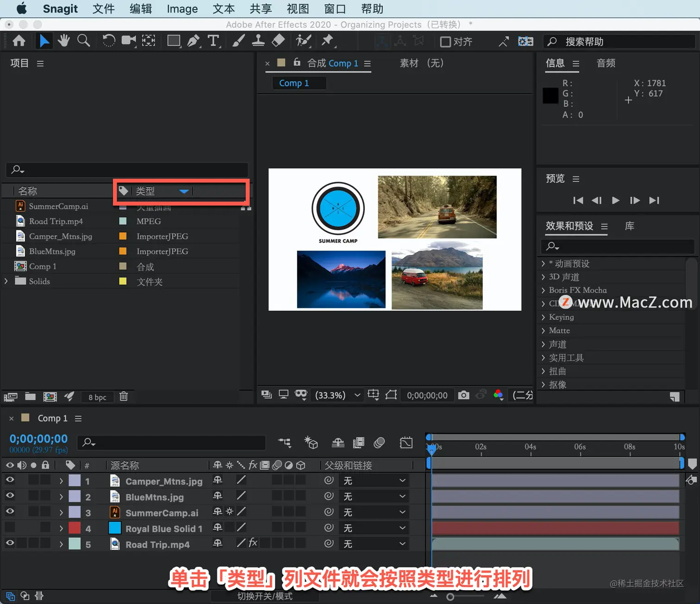The width and height of the screenshot is (700, 604).
Task: Delete selected project item with trash icon
Action: click(x=124, y=396)
